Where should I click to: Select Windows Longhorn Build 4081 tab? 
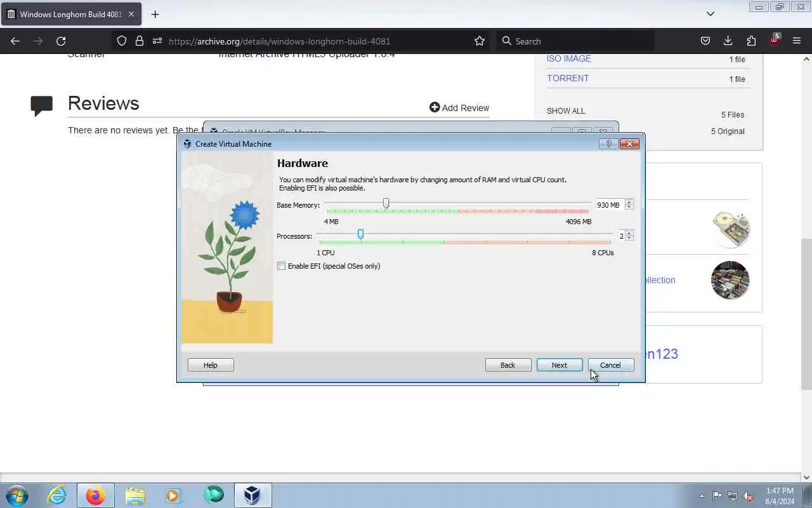(71, 14)
